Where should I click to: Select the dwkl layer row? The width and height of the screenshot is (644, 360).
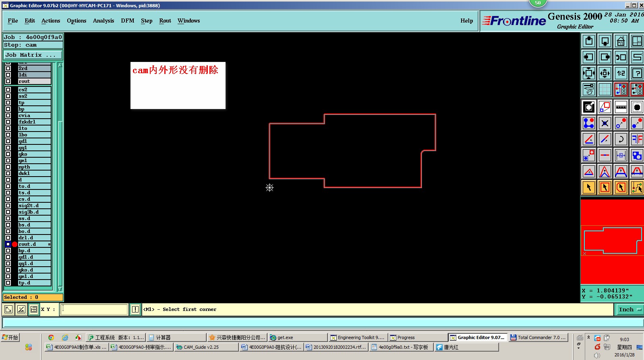(x=34, y=173)
